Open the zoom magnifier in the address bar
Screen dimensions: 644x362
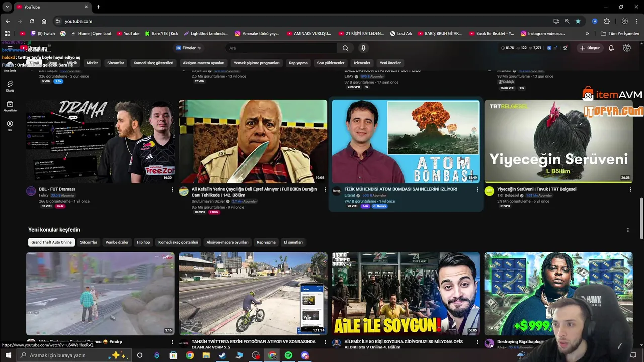click(x=567, y=21)
